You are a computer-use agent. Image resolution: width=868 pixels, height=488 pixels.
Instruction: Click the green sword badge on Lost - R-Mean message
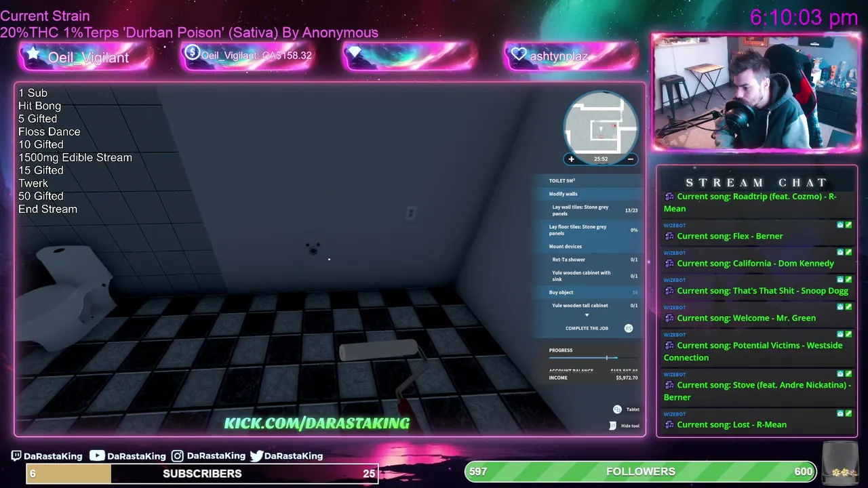click(x=848, y=413)
